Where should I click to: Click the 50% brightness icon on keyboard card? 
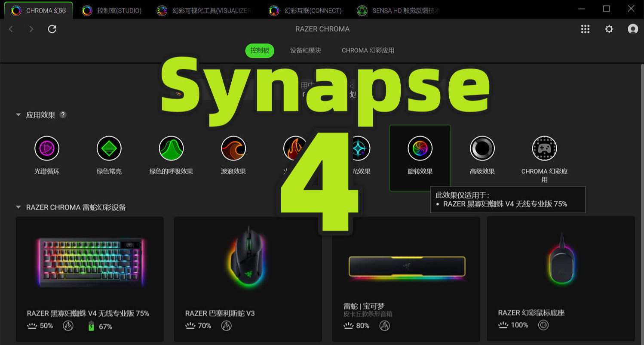coord(32,326)
